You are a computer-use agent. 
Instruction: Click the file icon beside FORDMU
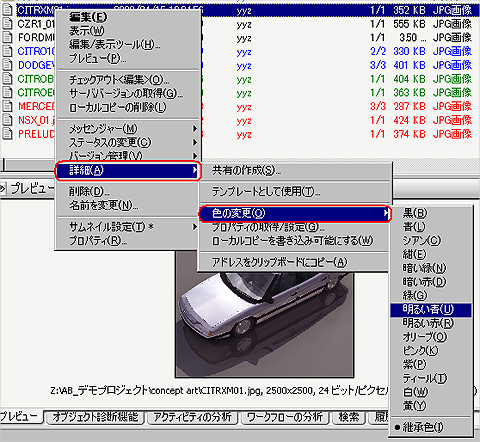click(7, 38)
